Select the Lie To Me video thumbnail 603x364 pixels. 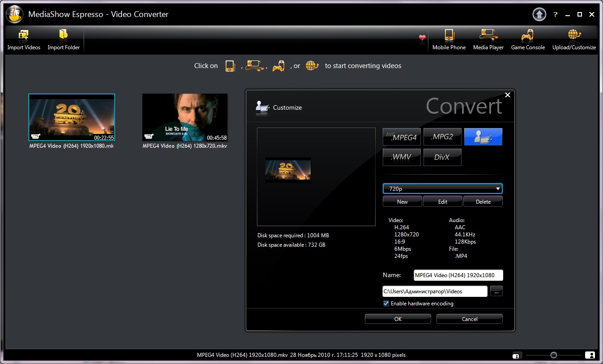185,117
